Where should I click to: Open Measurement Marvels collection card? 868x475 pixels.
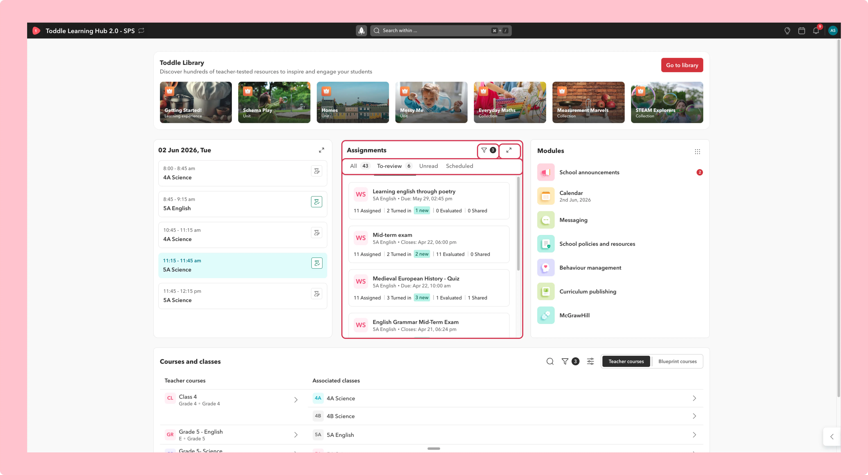tap(588, 102)
